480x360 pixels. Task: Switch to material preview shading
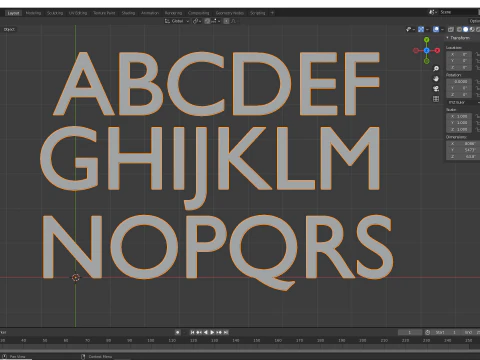pos(471,30)
